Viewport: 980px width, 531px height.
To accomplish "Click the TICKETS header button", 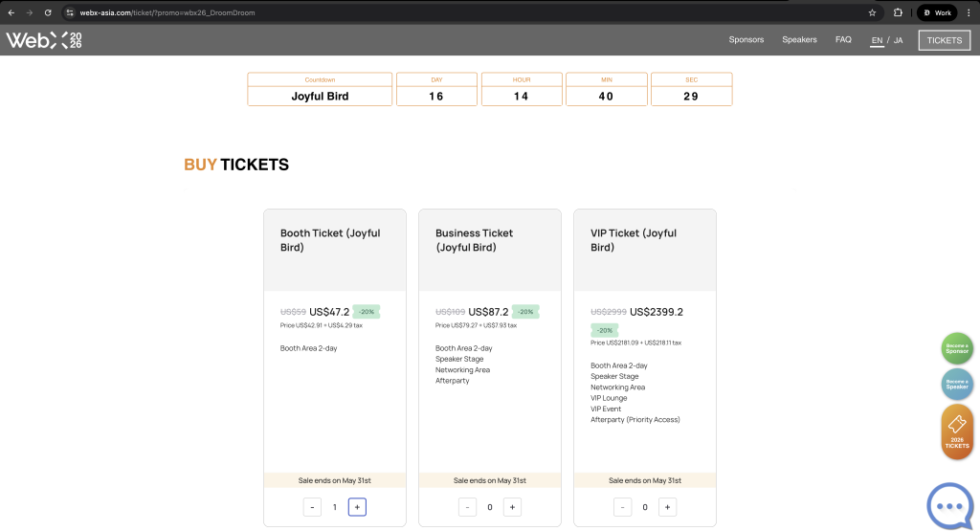I will (x=944, y=40).
